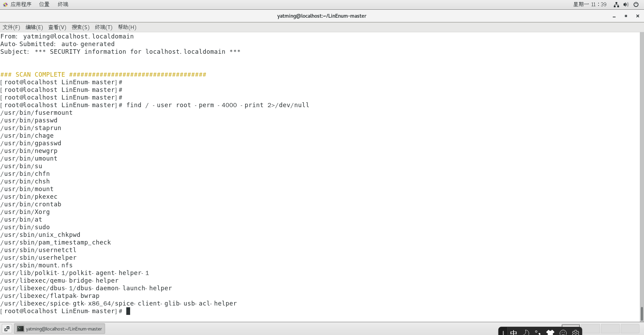Toggle Chinese/English input with the 中 icon

point(514,332)
